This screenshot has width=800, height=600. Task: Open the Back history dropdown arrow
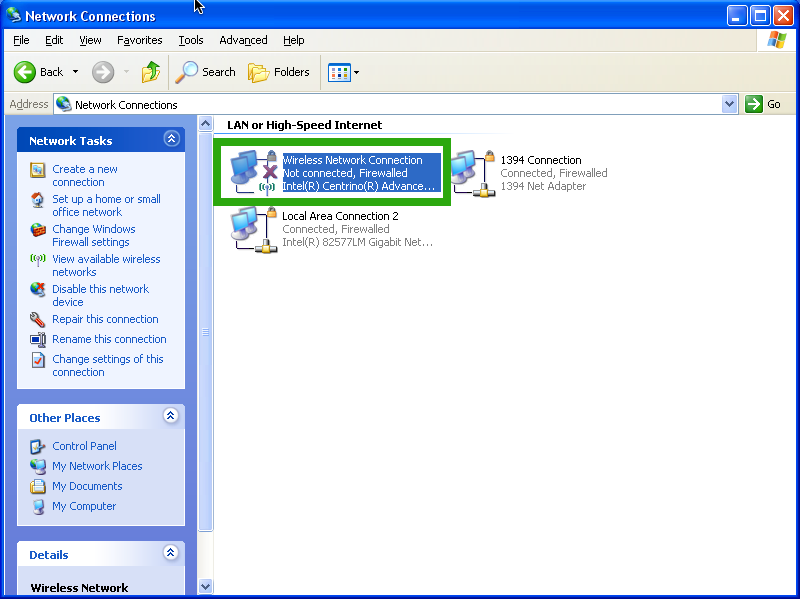(75, 72)
